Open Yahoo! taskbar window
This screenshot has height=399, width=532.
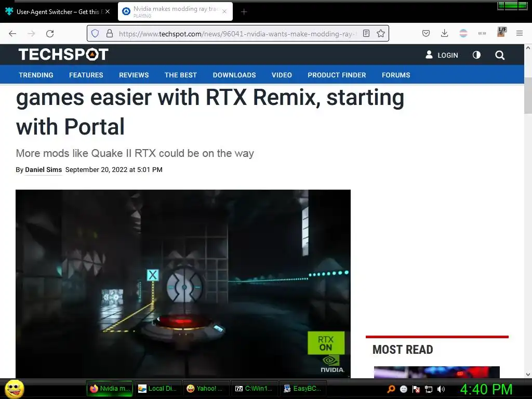coord(206,389)
